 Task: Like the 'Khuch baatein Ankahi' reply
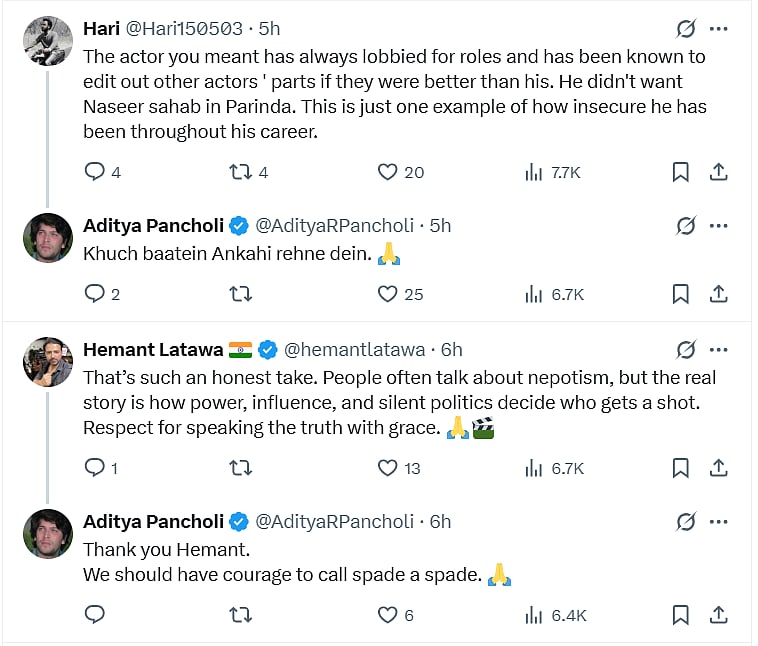tap(388, 294)
